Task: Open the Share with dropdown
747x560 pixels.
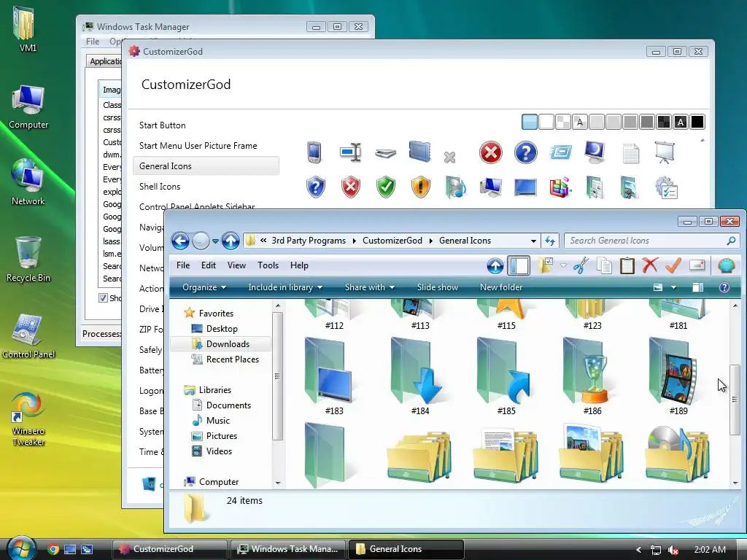Action: (x=370, y=287)
